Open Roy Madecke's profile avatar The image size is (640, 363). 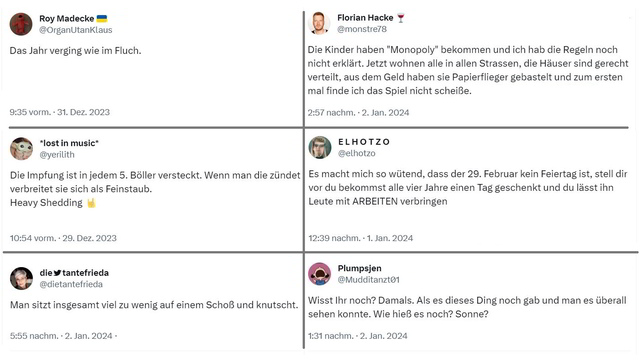tap(21, 24)
